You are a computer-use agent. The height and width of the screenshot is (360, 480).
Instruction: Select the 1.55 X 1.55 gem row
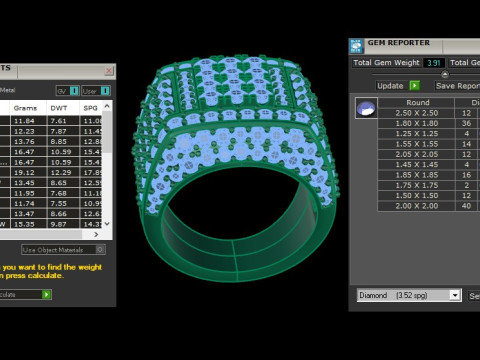[x=429, y=144]
